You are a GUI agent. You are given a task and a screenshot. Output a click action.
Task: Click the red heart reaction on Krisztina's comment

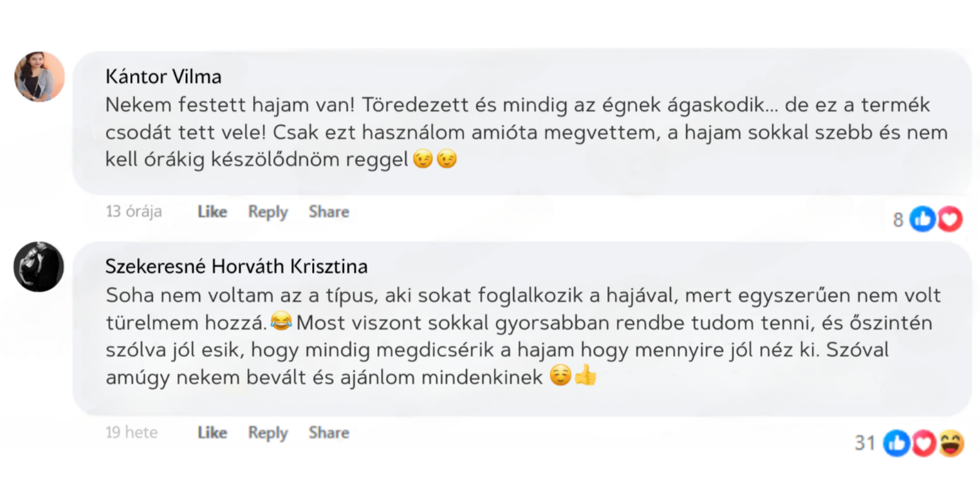click(923, 444)
